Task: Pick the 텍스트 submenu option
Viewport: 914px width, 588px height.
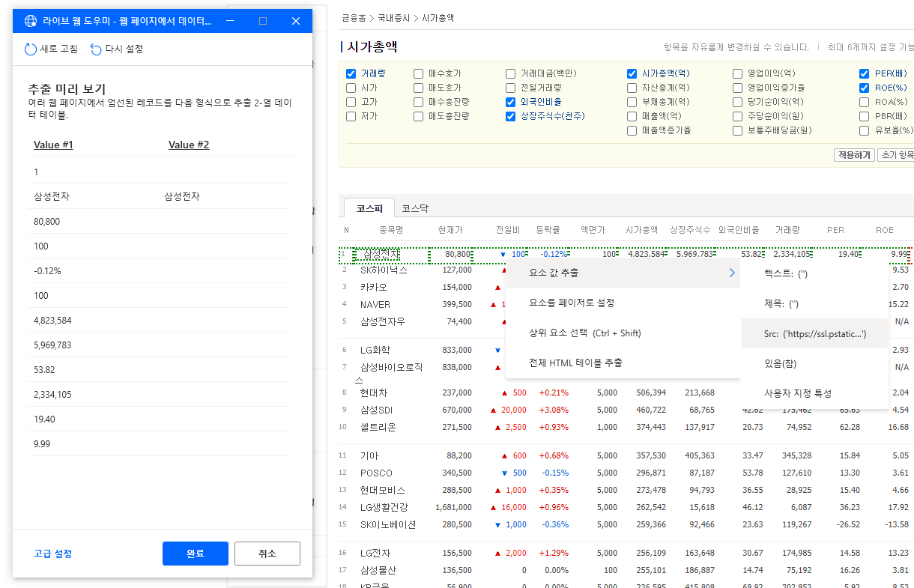Action: point(814,274)
